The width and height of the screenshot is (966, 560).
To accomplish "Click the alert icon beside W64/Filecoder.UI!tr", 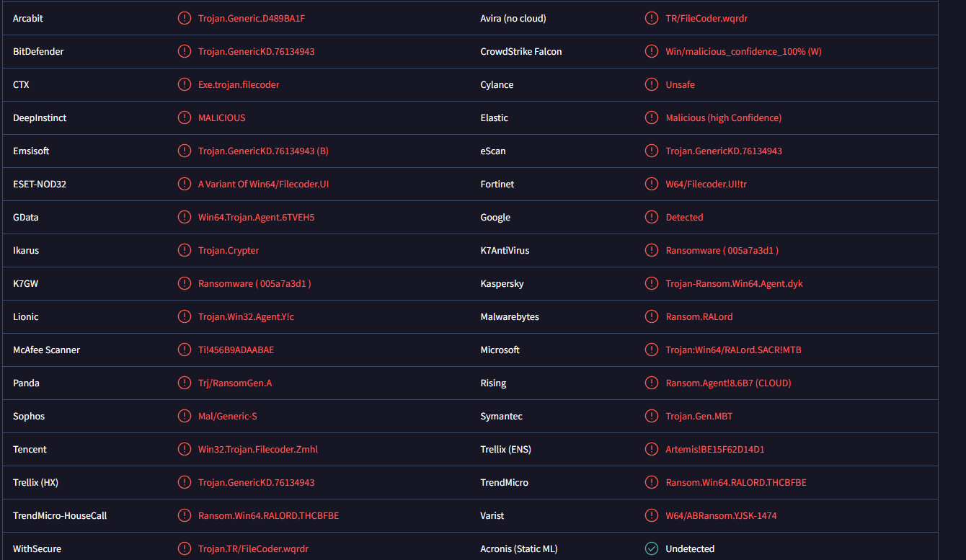I will pyautogui.click(x=652, y=184).
